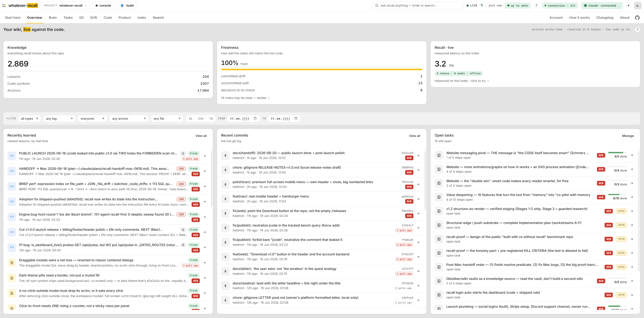Select the 1h time range filter
The height and width of the screenshot is (318, 644).
pos(190,118)
